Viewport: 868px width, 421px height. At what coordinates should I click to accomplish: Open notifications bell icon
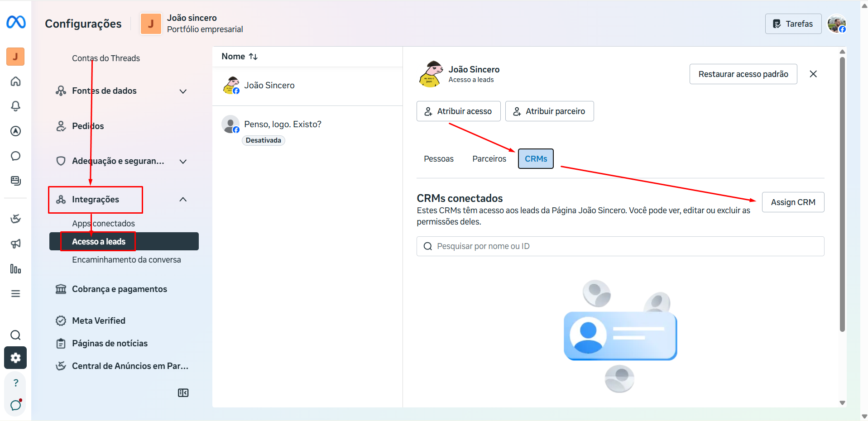15,106
